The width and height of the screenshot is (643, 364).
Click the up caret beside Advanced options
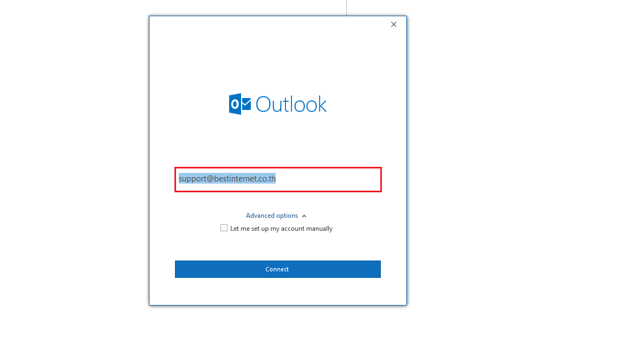[x=304, y=216]
